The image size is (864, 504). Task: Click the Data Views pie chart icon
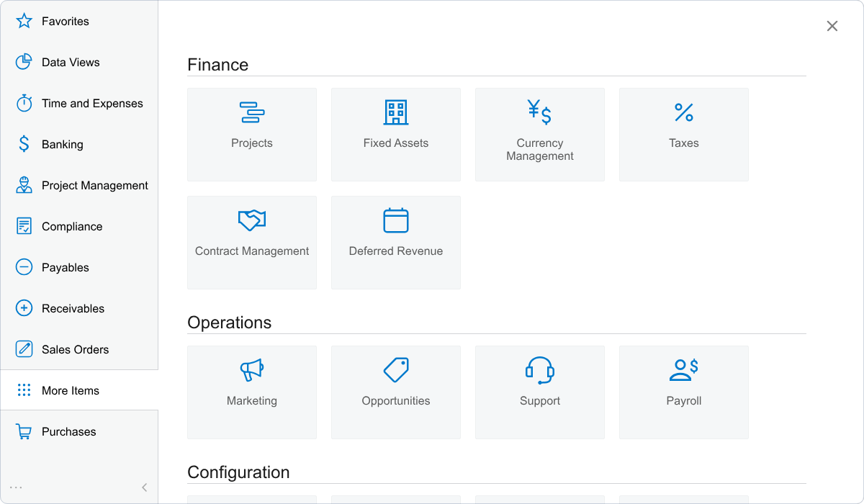point(24,62)
